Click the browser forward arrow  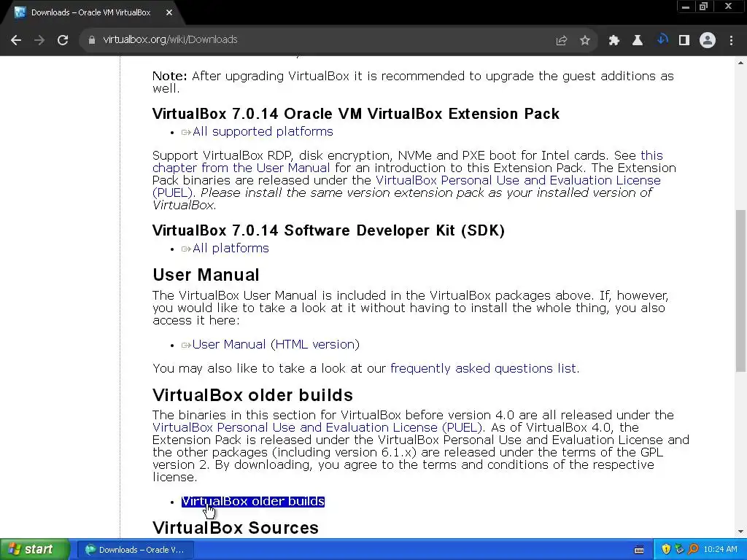coord(39,40)
